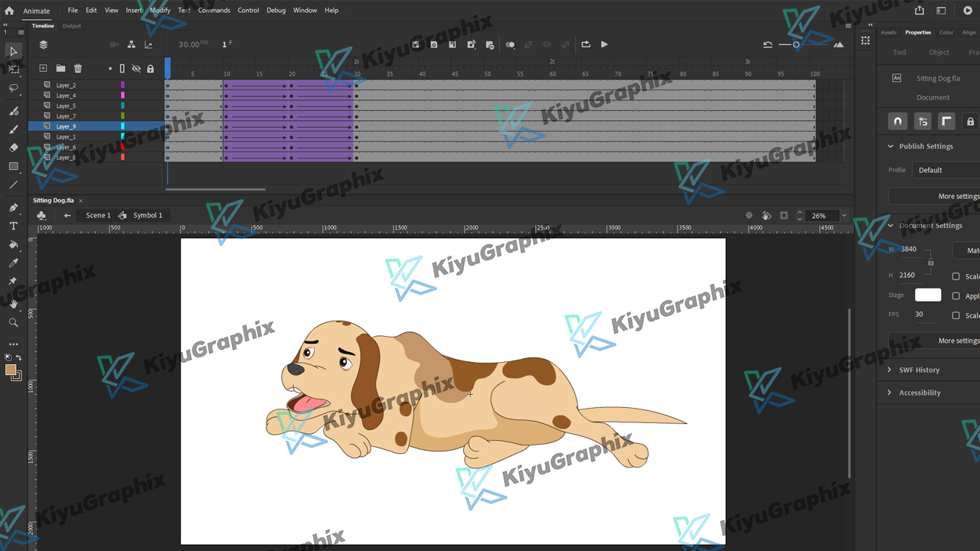Open the Modify menu
Image resolution: width=980 pixels, height=551 pixels.
pos(160,11)
